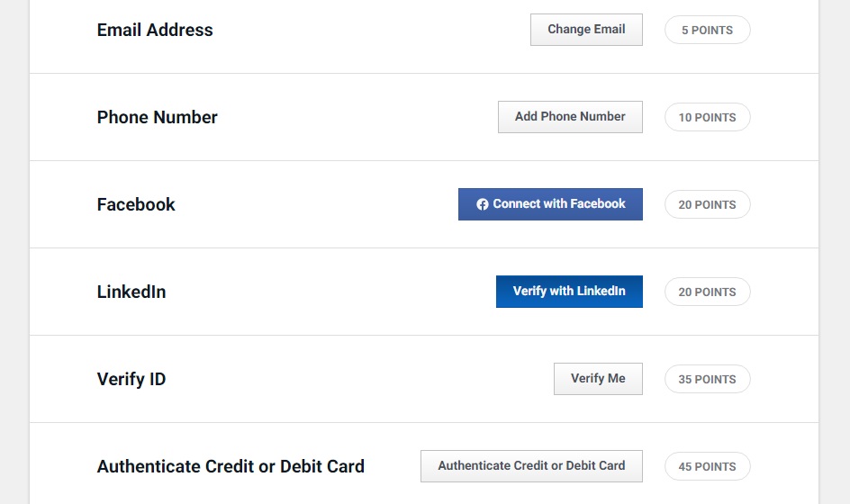This screenshot has height=504, width=850.
Task: Click Add Phone Number button
Action: point(570,117)
